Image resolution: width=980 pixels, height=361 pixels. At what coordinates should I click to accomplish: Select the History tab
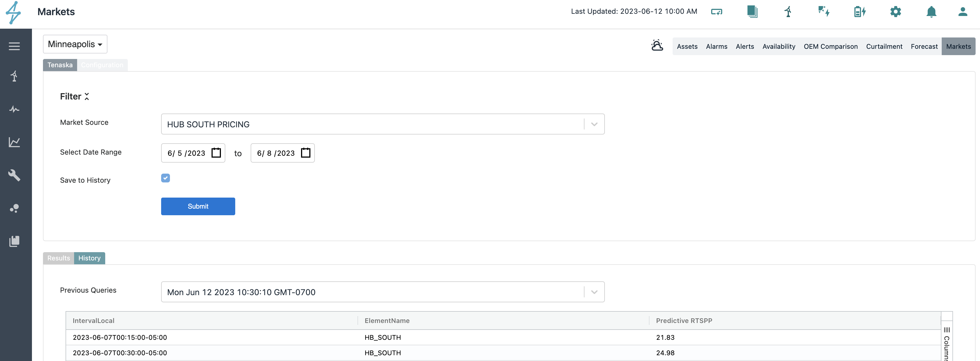click(x=90, y=258)
